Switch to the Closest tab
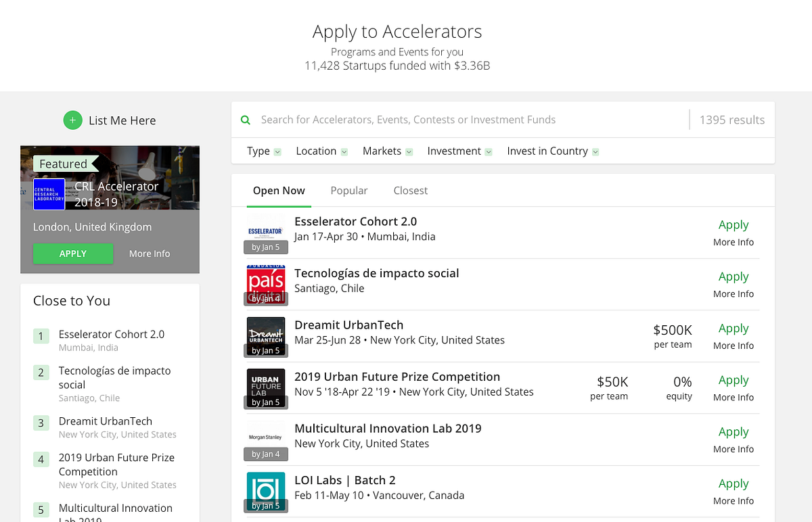 tap(411, 191)
